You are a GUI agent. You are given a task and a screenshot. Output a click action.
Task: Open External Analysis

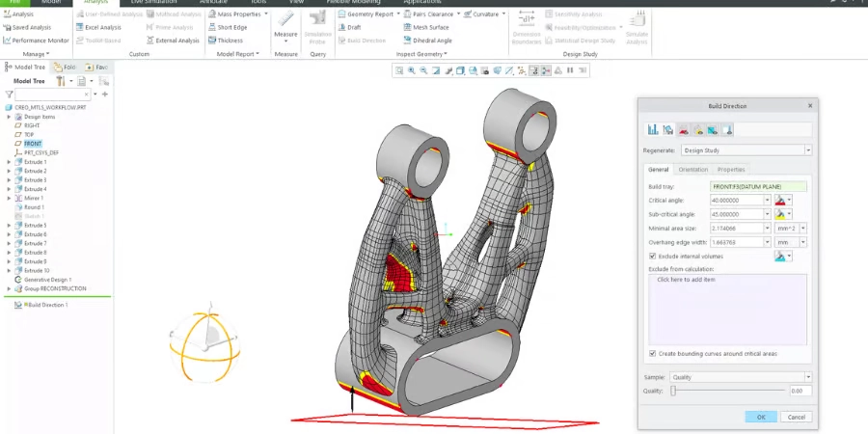pyautogui.click(x=173, y=41)
